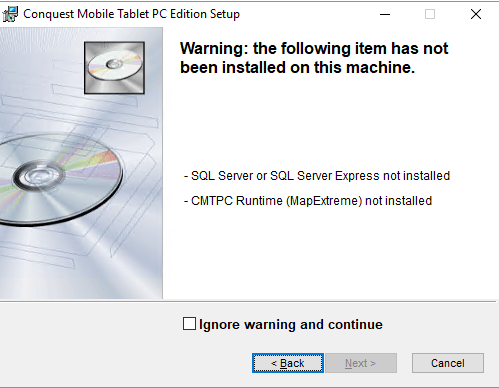
Task: Click the large CD disc graphic
Action: click(x=59, y=180)
